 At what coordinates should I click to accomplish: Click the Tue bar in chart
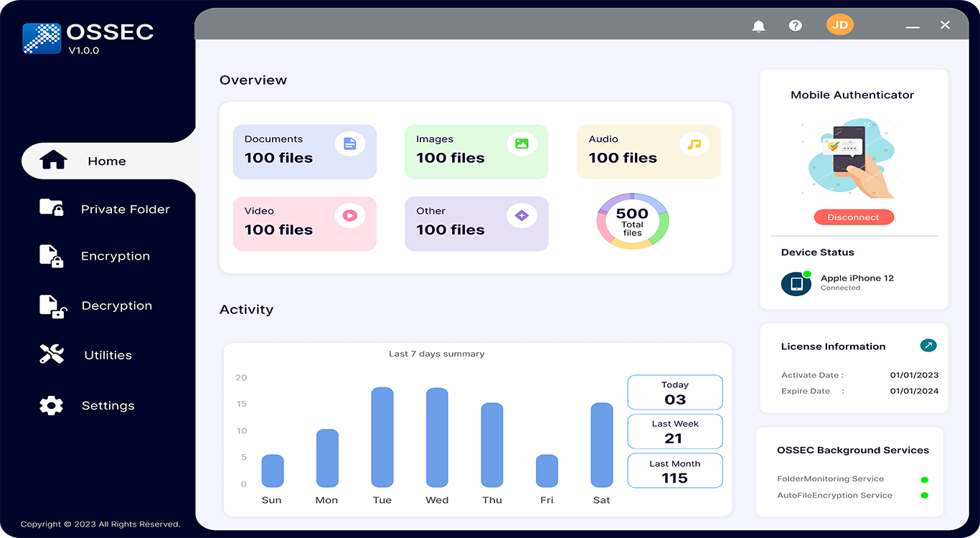[x=382, y=438]
